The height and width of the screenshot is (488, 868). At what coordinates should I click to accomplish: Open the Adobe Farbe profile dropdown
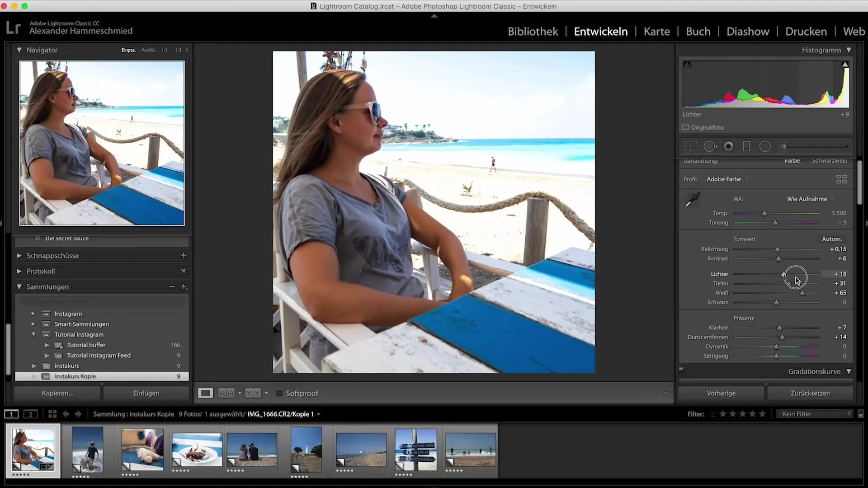(x=727, y=179)
